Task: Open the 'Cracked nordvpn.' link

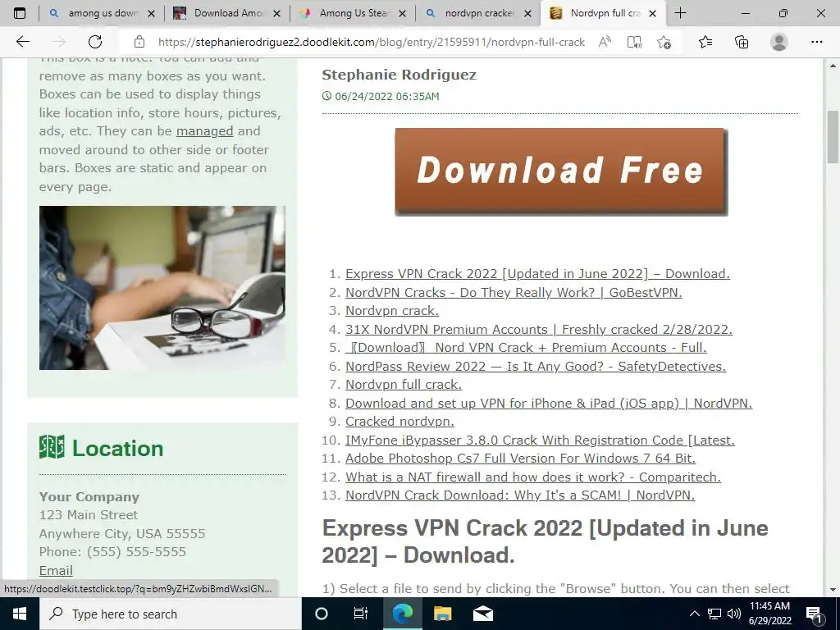Action: (x=399, y=422)
